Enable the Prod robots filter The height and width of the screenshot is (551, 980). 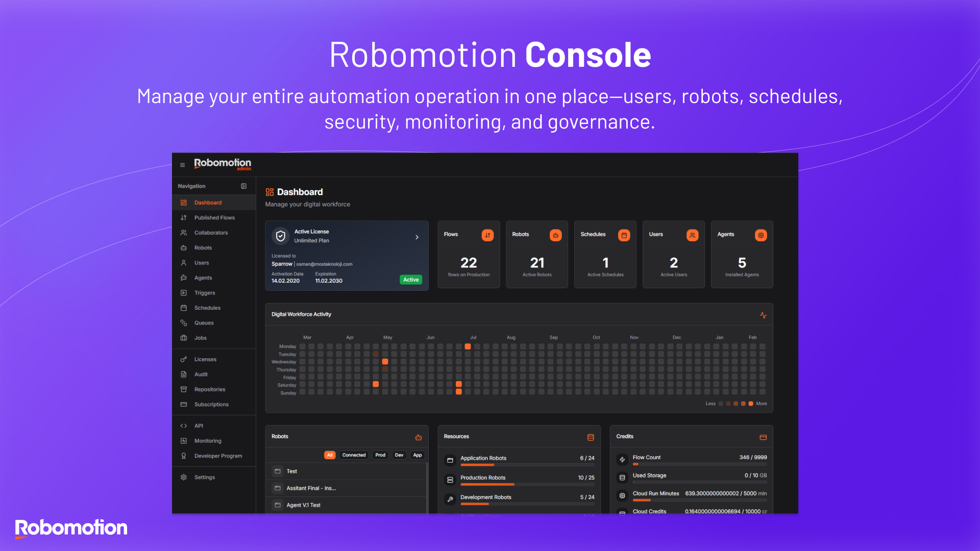pyautogui.click(x=380, y=455)
